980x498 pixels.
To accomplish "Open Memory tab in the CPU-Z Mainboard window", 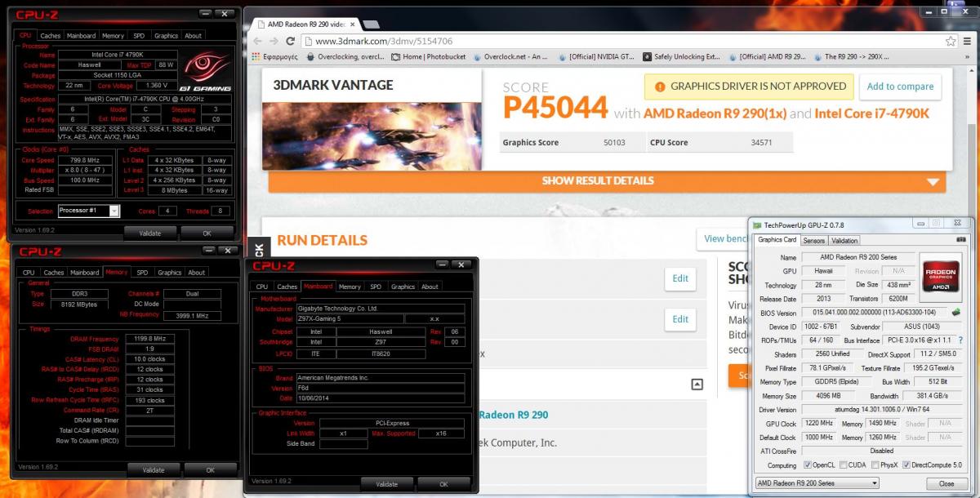I will [x=350, y=287].
